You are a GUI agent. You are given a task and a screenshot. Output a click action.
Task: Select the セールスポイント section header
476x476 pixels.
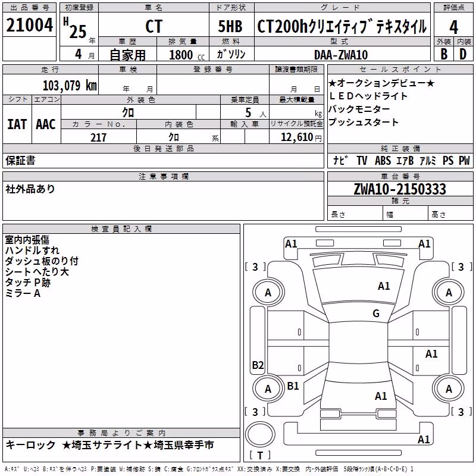click(x=400, y=69)
